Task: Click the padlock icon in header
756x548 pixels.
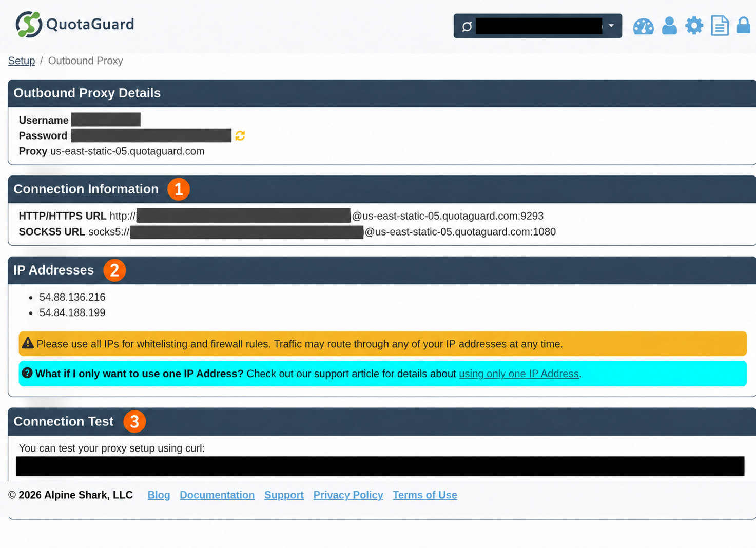Action: pyautogui.click(x=743, y=25)
